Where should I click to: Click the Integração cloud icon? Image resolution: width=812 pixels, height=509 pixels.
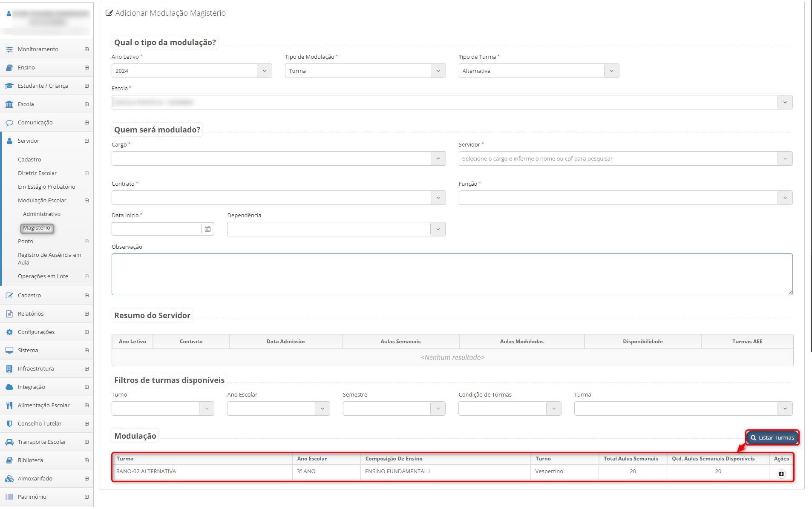pyautogui.click(x=9, y=387)
